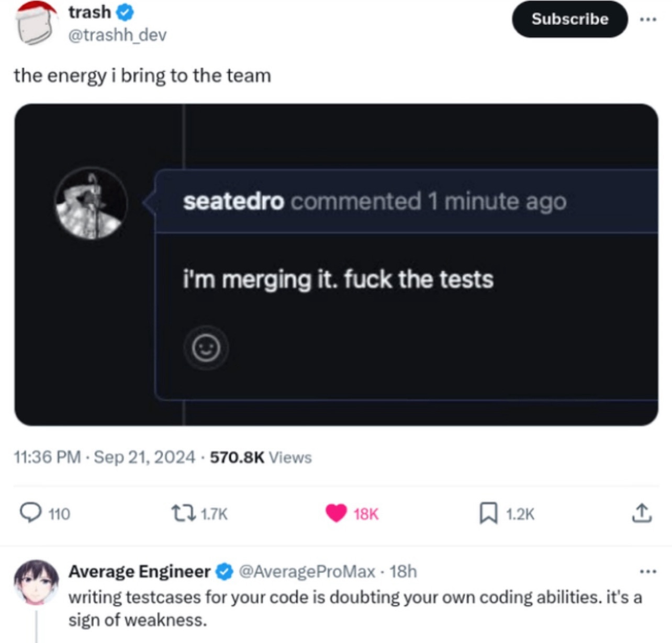This screenshot has width=672, height=643.
Task: Click the retweet arrows icon
Action: coord(182,513)
